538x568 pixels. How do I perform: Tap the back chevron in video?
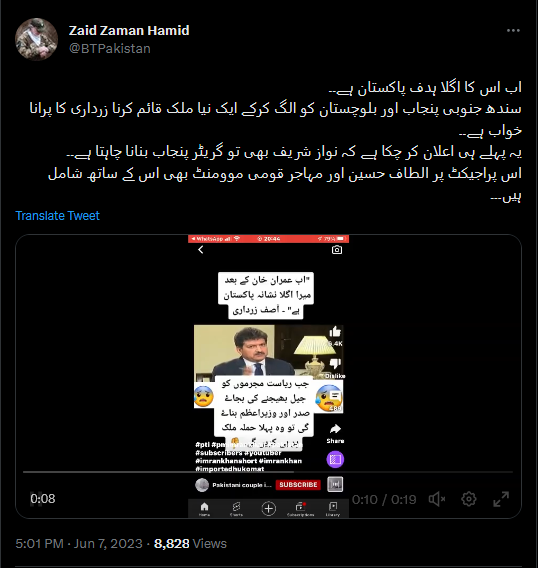201,250
